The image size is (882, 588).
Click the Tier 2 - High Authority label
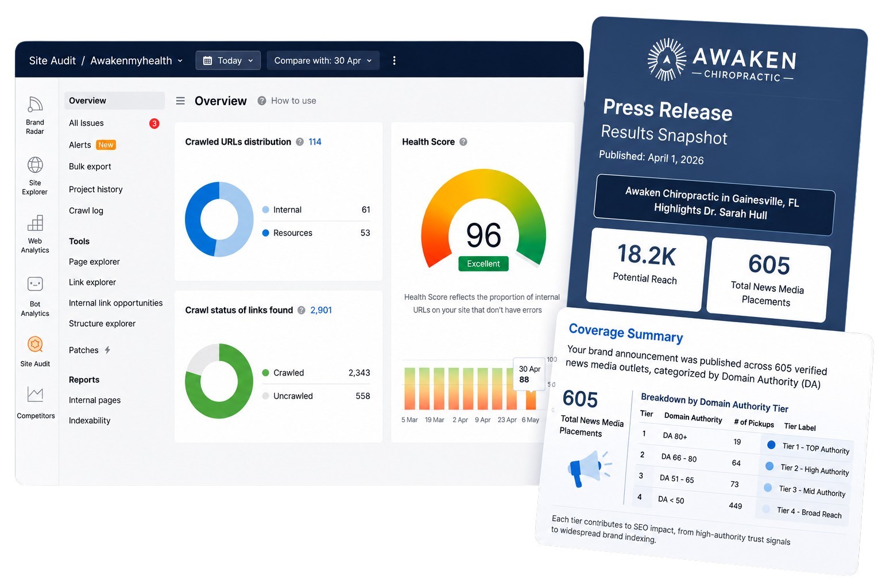click(x=814, y=470)
